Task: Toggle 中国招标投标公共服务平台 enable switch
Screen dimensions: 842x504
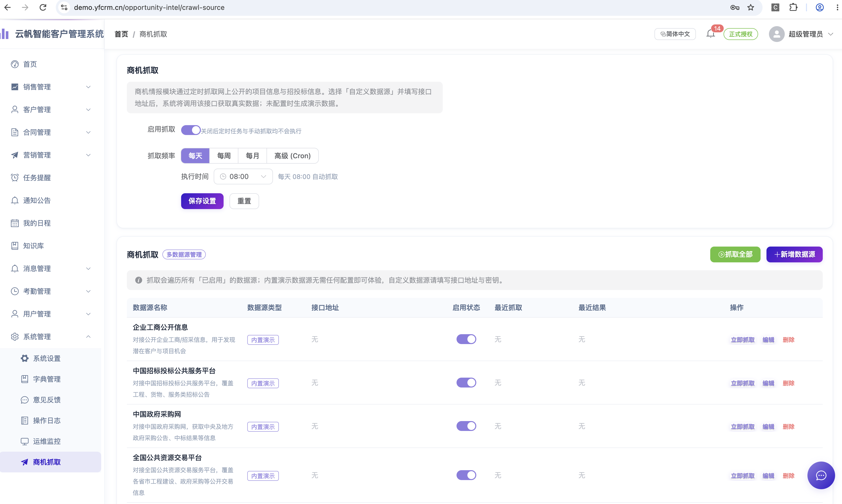Action: [466, 382]
